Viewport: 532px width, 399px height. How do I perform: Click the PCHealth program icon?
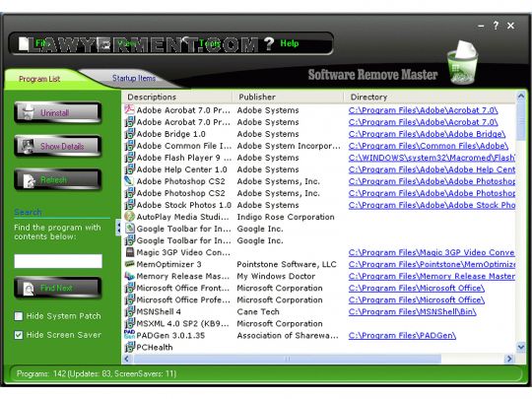click(129, 347)
